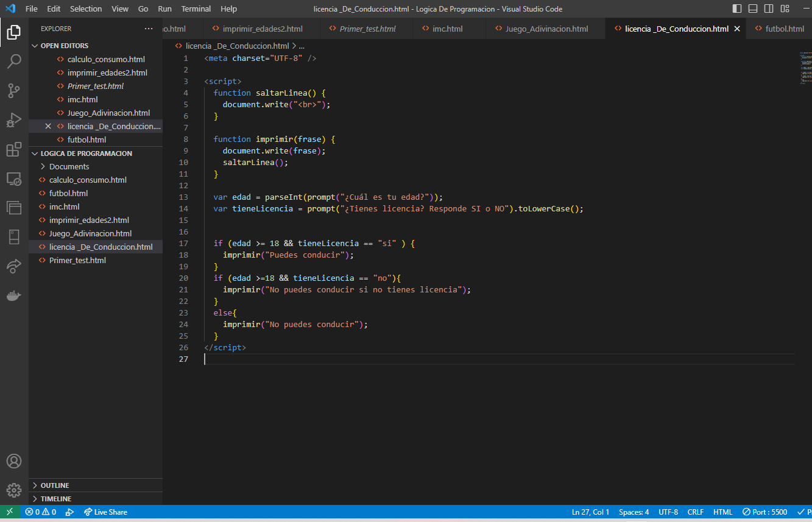
Task: Click the minimap code overview
Action: pos(805,68)
